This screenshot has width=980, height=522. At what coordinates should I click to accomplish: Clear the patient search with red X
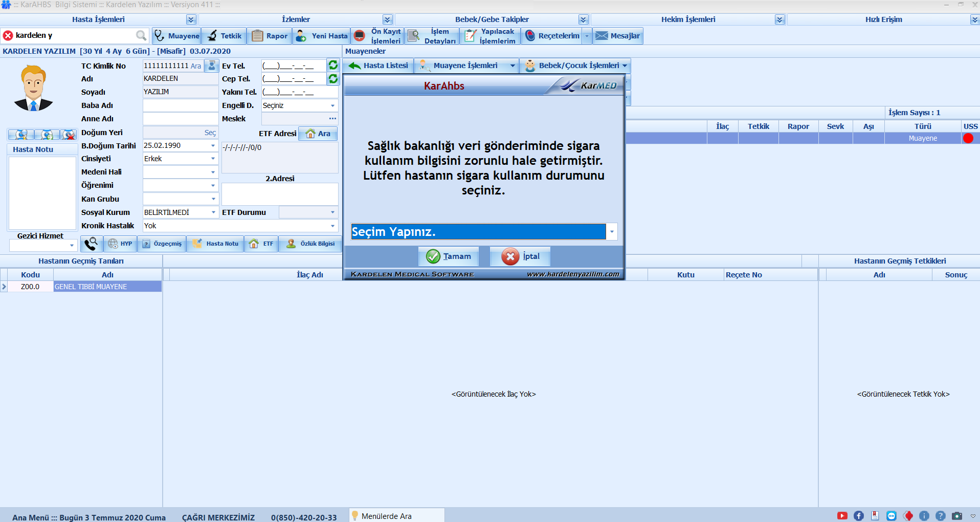(x=8, y=35)
